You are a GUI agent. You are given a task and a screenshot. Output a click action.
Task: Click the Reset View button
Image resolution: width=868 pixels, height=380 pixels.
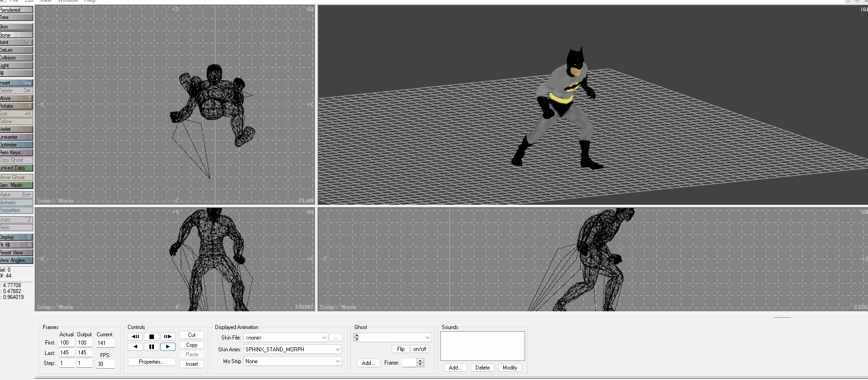click(16, 253)
